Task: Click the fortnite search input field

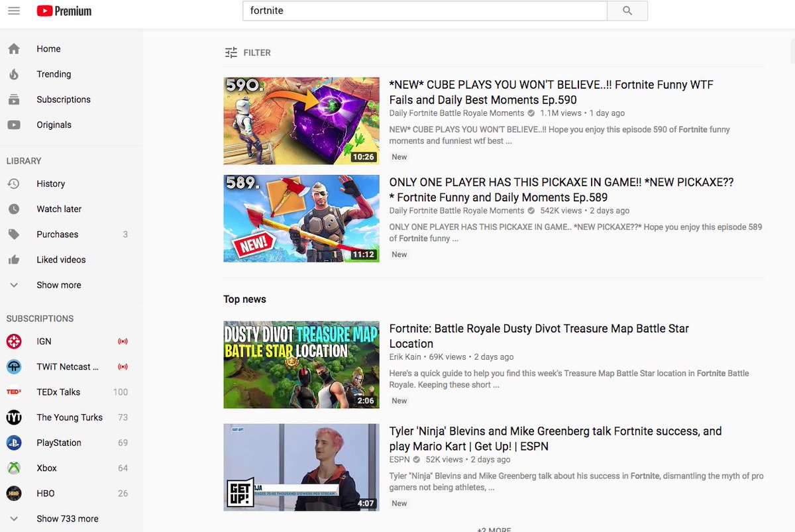Action: coord(425,11)
